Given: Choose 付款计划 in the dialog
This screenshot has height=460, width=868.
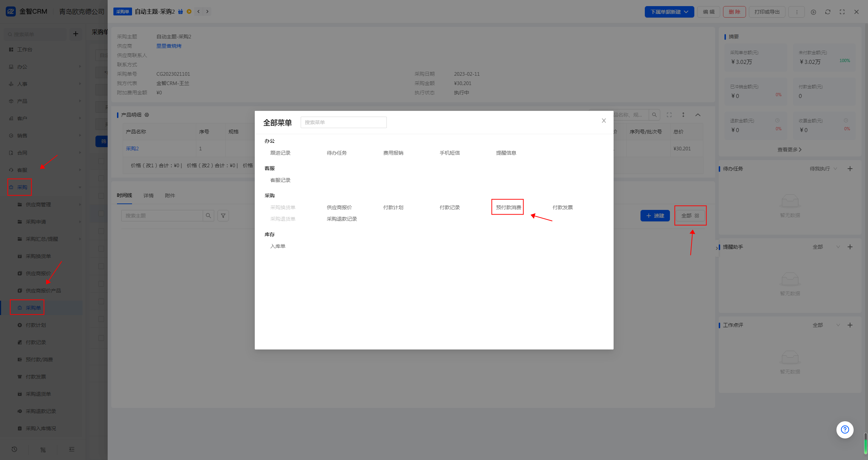Looking at the screenshot, I should tap(393, 207).
